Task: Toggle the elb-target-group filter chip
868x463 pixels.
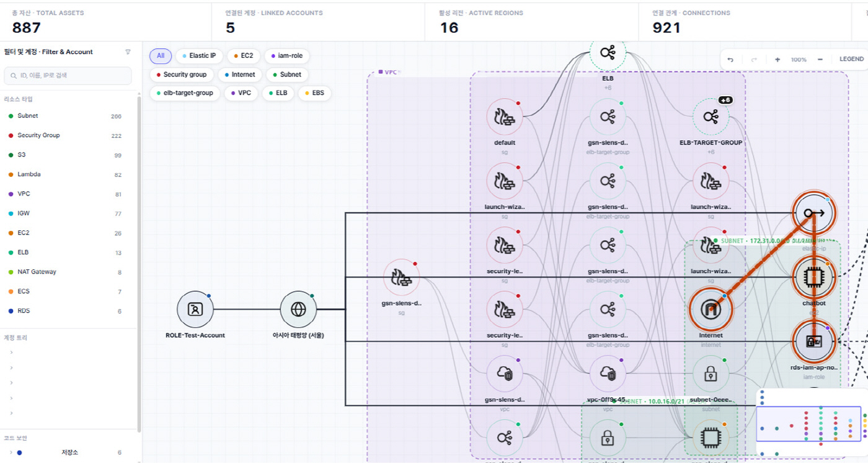Action: (184, 93)
